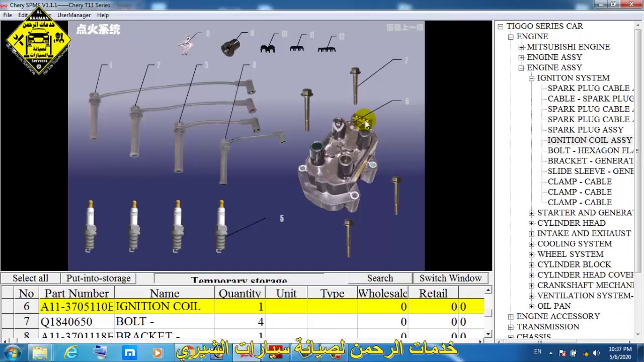Expand the OIL PAN node

[531, 306]
